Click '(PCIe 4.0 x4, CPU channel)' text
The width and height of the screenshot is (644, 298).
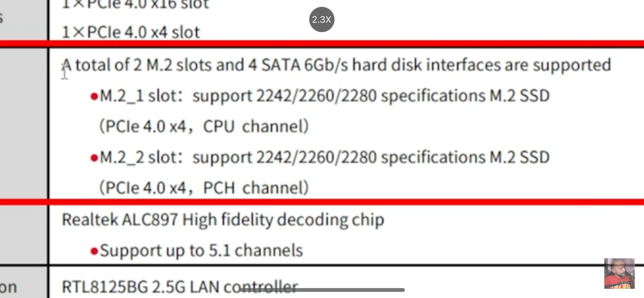[x=204, y=126]
